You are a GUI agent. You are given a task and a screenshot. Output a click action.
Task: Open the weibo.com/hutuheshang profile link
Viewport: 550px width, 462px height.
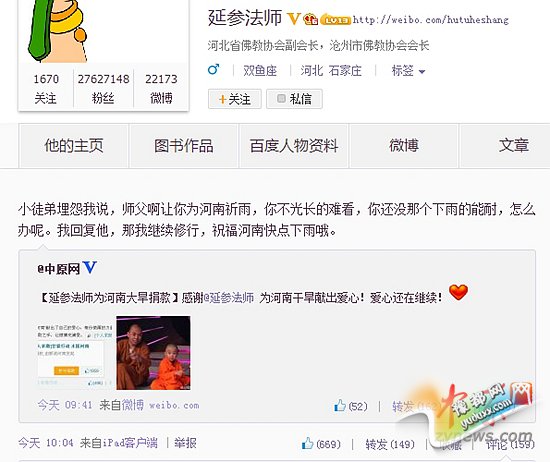(430, 20)
